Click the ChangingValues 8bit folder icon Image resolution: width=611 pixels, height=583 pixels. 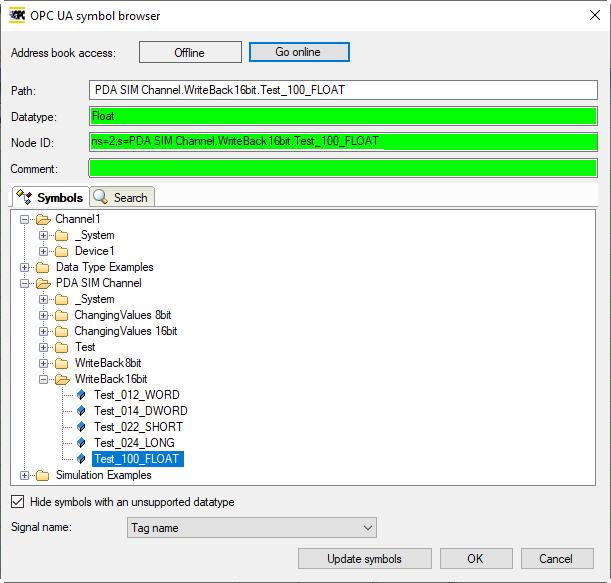pyautogui.click(x=62, y=315)
